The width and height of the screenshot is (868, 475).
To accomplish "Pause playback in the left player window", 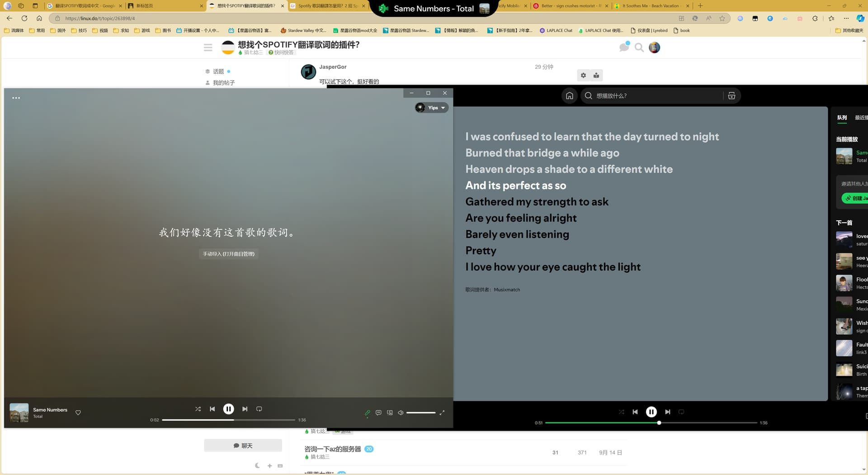I will point(229,409).
